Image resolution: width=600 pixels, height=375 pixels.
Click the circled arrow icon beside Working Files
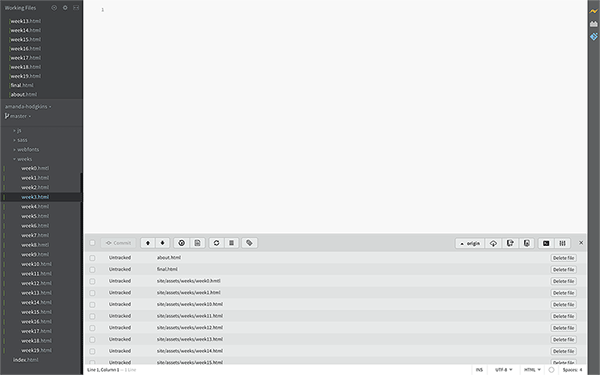tap(54, 8)
